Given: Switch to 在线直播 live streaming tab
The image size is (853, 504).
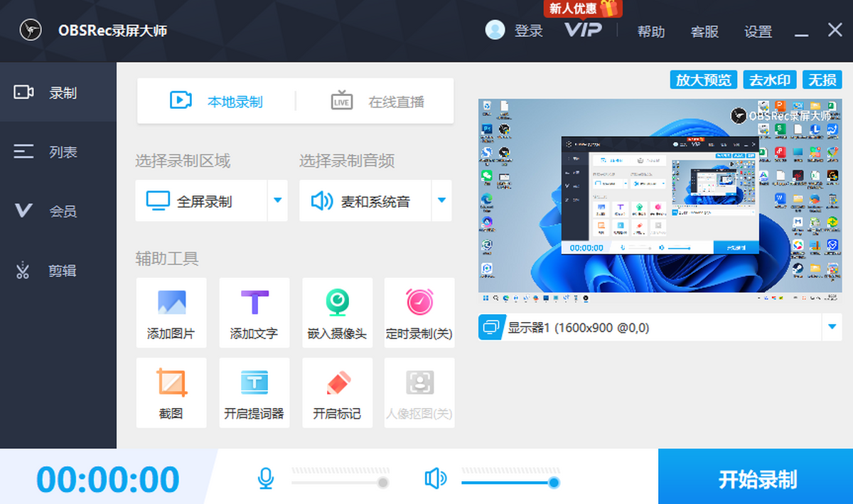Looking at the screenshot, I should click(x=377, y=101).
